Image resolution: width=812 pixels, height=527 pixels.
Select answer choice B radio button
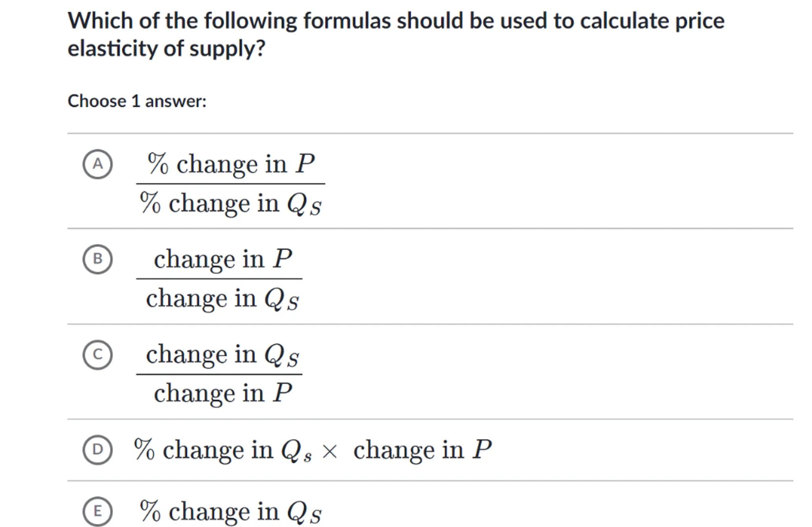coord(98,259)
